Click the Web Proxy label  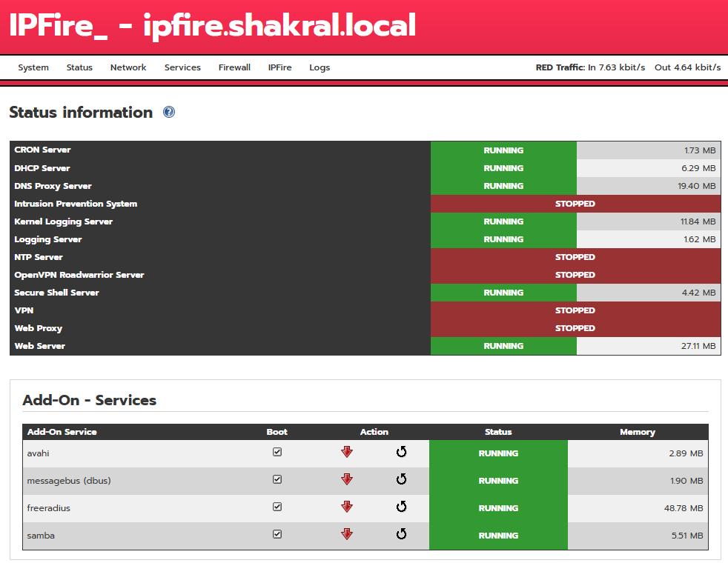[38, 328]
